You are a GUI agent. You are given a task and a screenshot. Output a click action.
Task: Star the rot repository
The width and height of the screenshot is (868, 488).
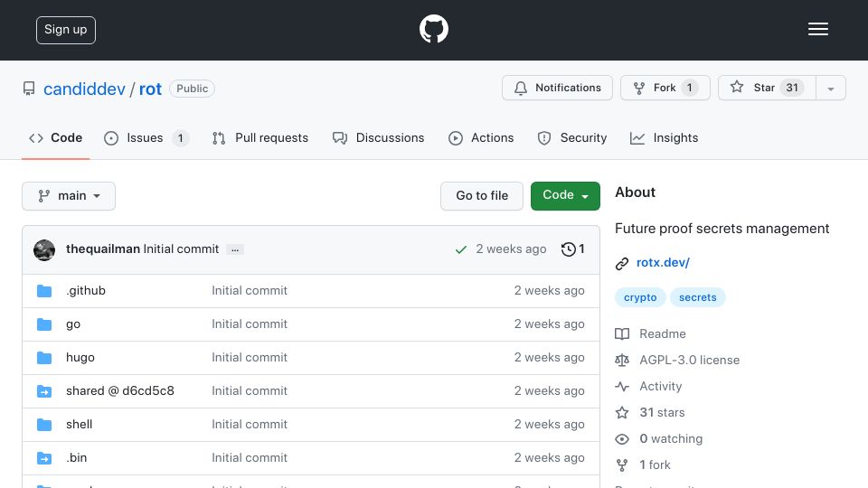[767, 88]
